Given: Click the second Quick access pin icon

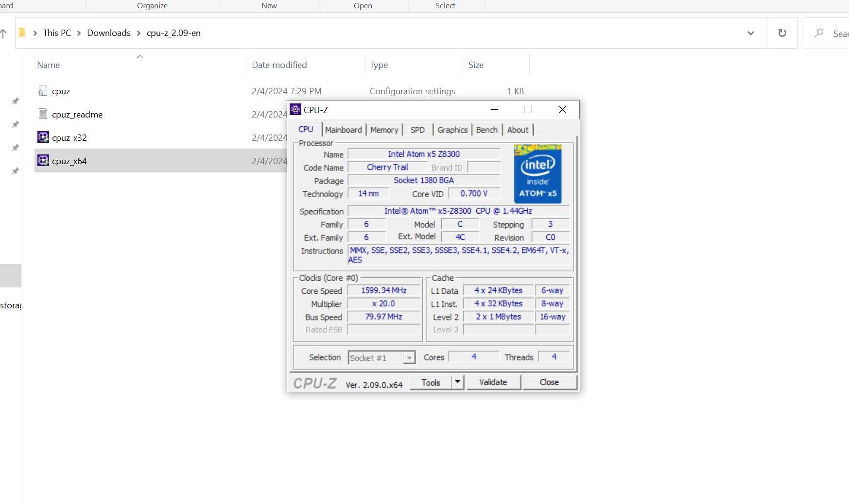Looking at the screenshot, I should click(16, 124).
